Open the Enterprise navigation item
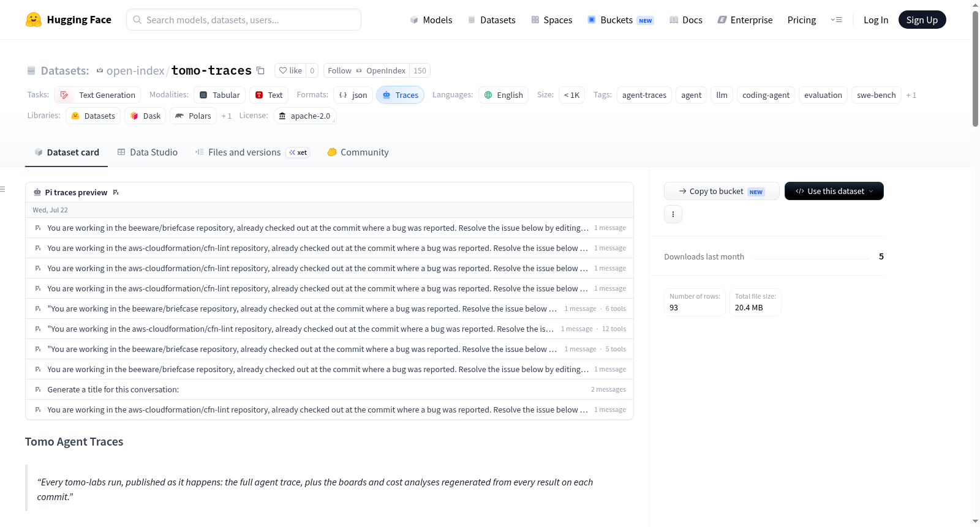Image resolution: width=980 pixels, height=527 pixels. (745, 20)
